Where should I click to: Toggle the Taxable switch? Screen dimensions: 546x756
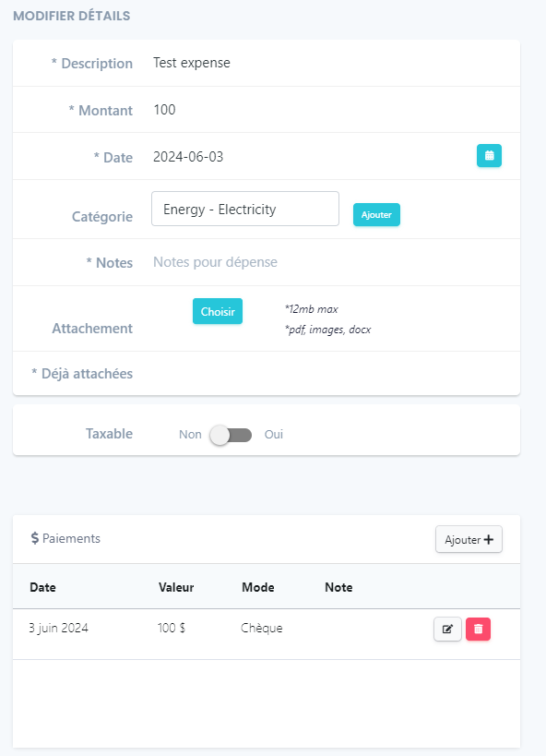[x=231, y=435]
